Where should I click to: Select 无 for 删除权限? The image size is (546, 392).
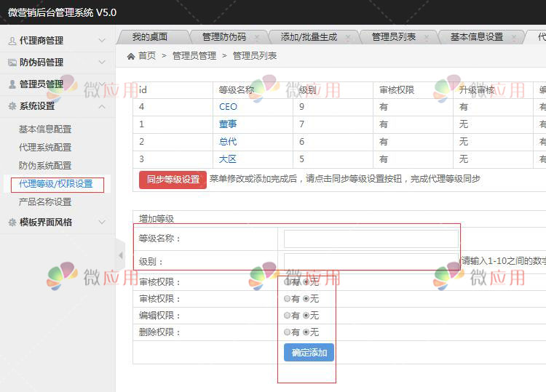coord(306,332)
